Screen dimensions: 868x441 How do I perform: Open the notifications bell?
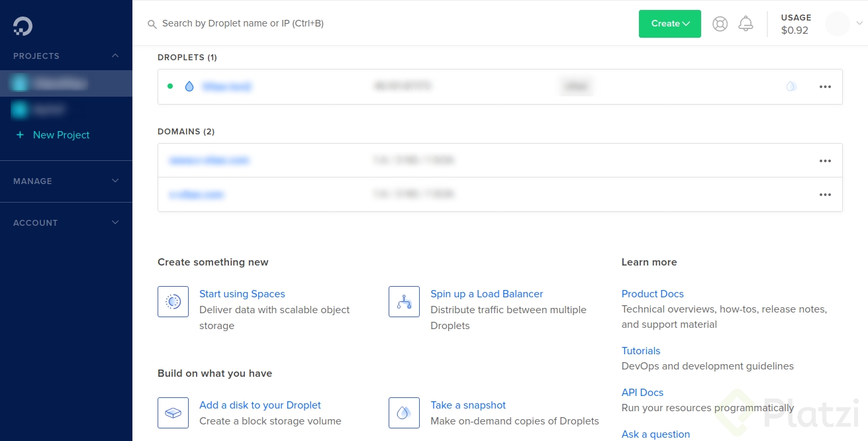pos(746,23)
